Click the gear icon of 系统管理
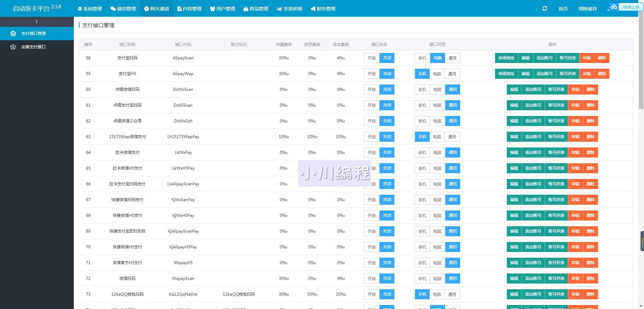Screen dimensions: 644x309 point(80,9)
